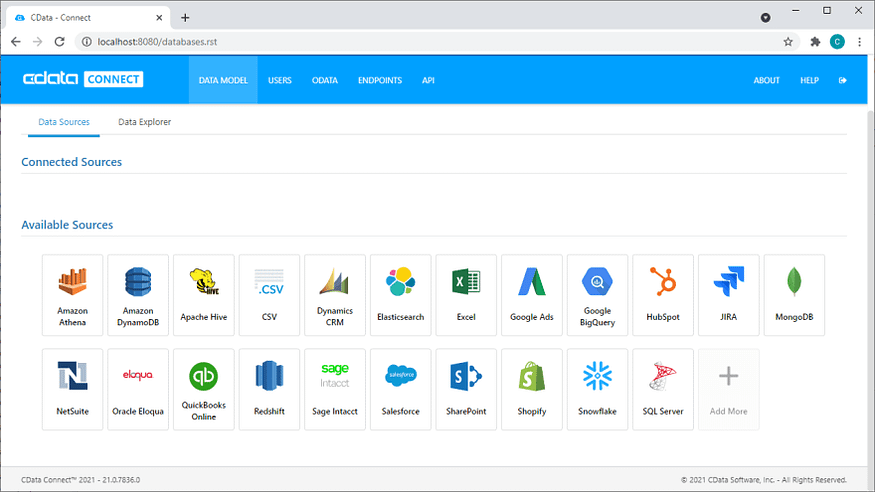Click the logout icon in header
The width and height of the screenshot is (875, 492).
click(843, 80)
